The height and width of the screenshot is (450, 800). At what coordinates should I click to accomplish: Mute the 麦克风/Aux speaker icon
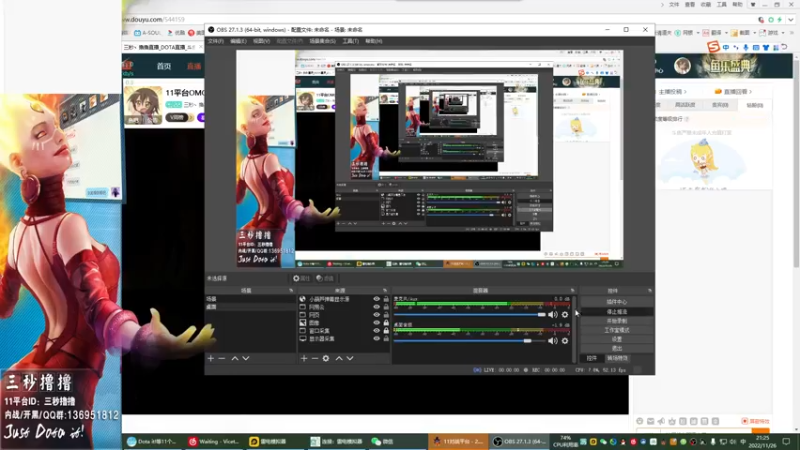[x=553, y=315]
